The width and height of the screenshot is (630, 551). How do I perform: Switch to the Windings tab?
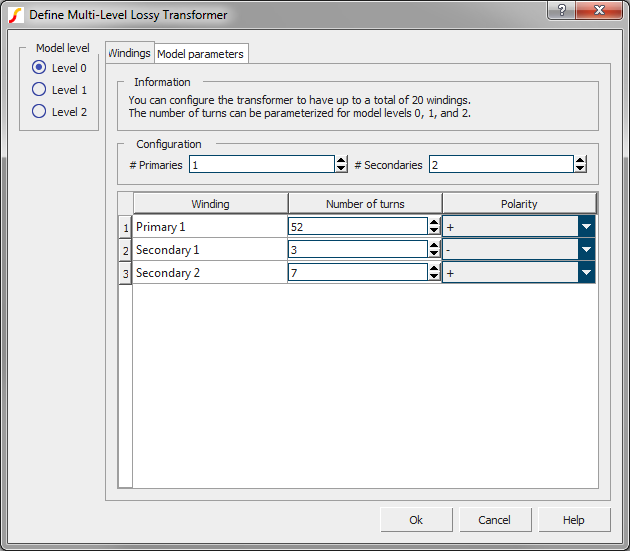pos(129,53)
